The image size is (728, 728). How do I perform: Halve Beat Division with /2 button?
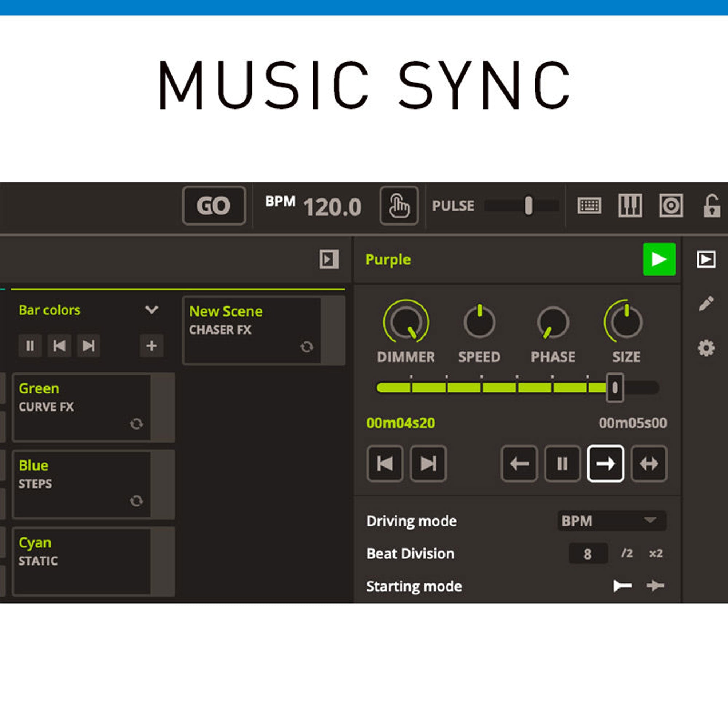628,554
